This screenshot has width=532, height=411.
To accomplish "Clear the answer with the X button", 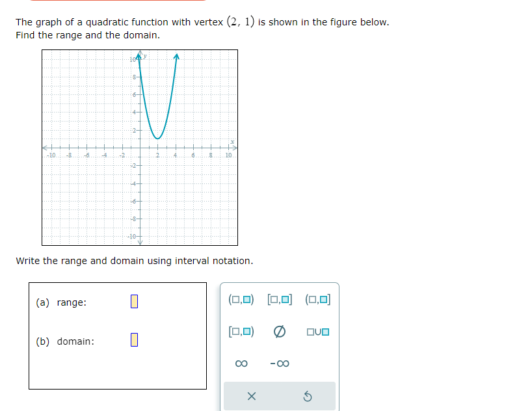I will click(x=251, y=395).
